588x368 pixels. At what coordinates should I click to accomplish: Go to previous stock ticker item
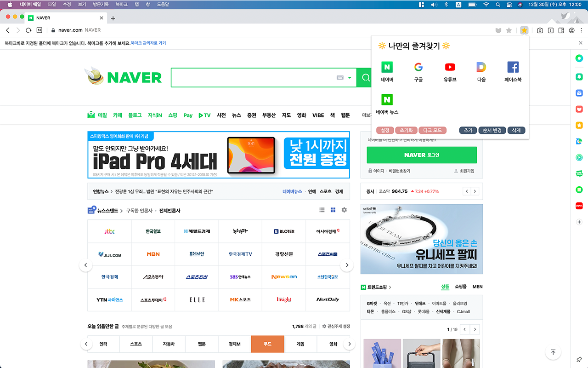[467, 191]
